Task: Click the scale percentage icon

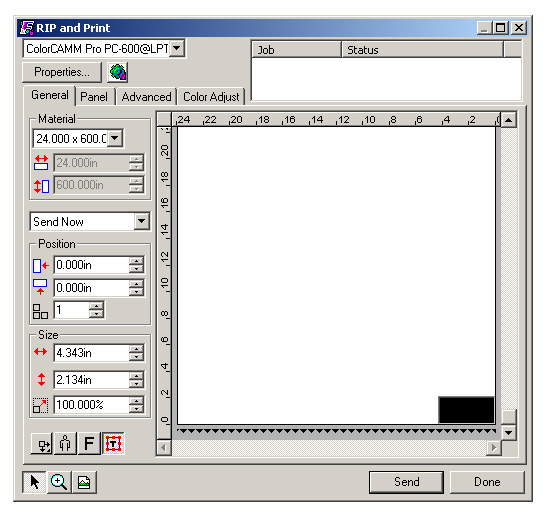Action: [x=40, y=406]
